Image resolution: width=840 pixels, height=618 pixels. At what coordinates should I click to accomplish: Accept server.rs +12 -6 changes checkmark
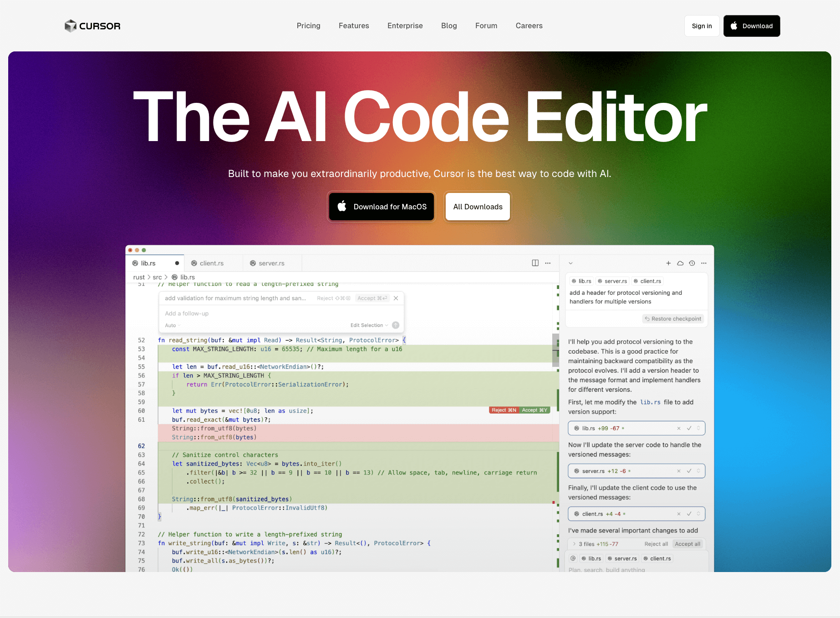(x=689, y=471)
